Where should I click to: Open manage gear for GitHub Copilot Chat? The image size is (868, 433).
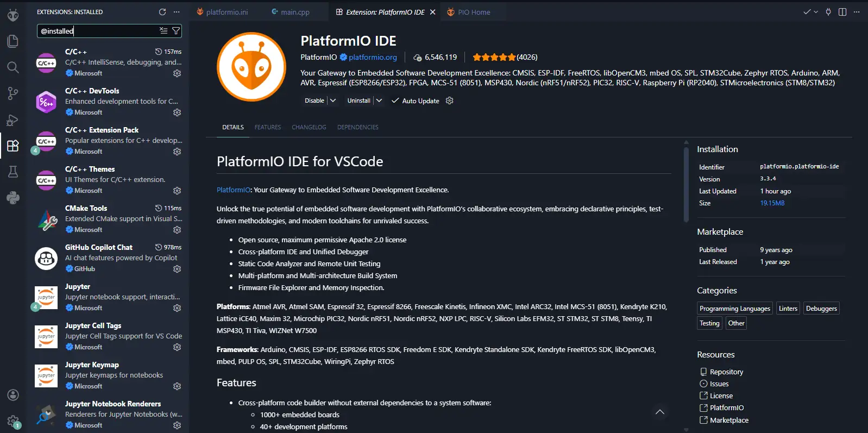(x=177, y=269)
